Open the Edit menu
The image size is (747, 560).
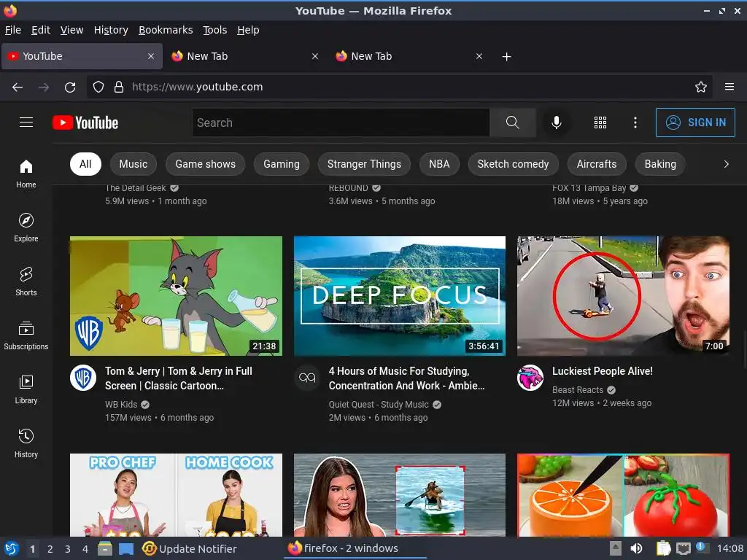point(41,30)
